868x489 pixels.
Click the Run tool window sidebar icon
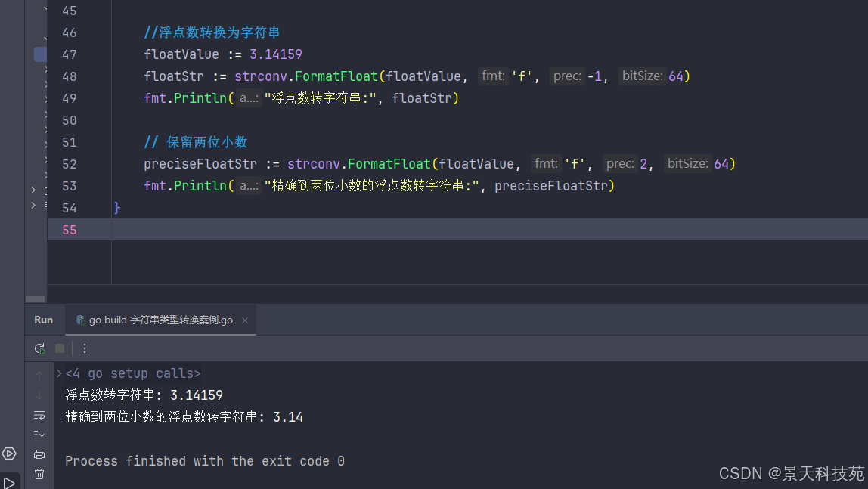[9, 481]
